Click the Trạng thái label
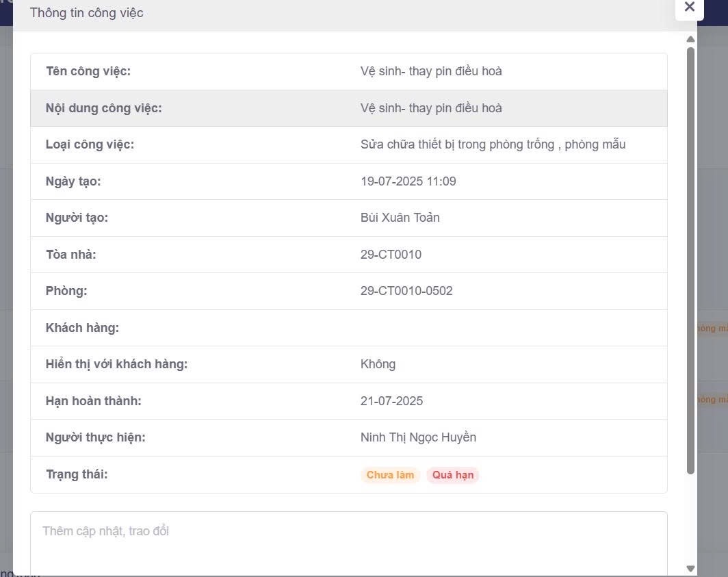This screenshot has width=728, height=577. 77,474
